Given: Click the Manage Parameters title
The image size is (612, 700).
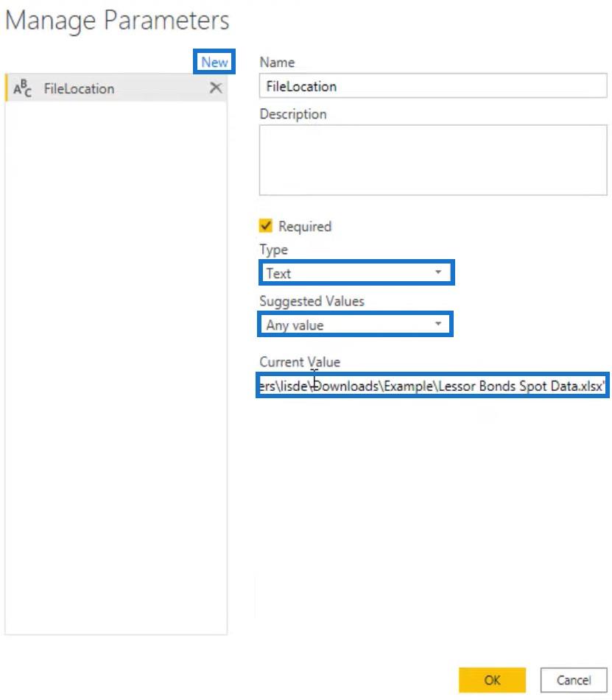Looking at the screenshot, I should (117, 21).
